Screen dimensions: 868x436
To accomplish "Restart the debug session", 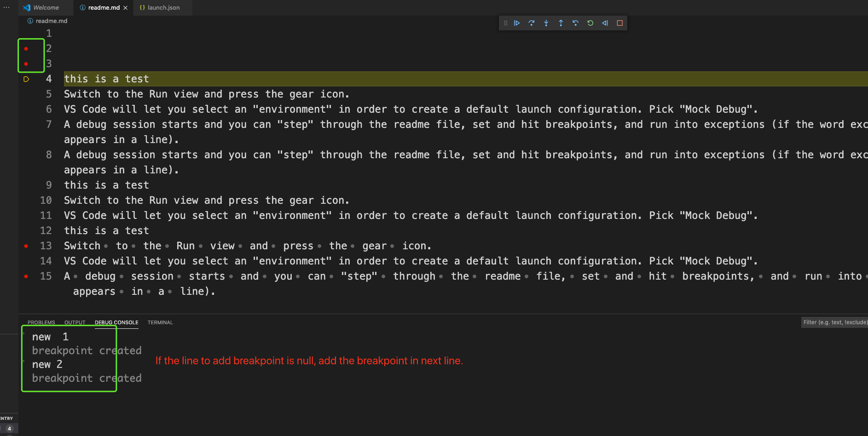I will [x=590, y=23].
